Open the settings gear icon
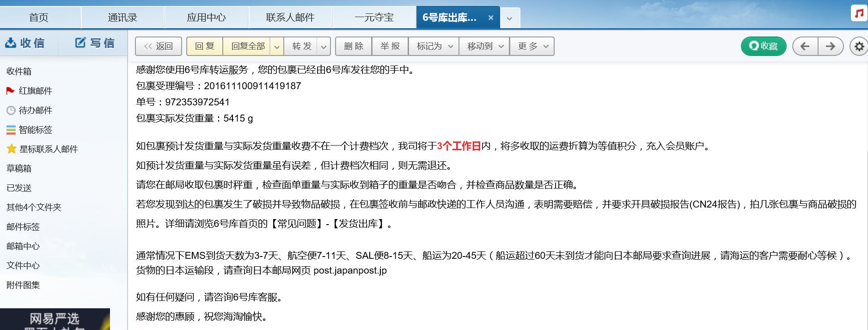Screen dimensions: 868x330 (859, 46)
